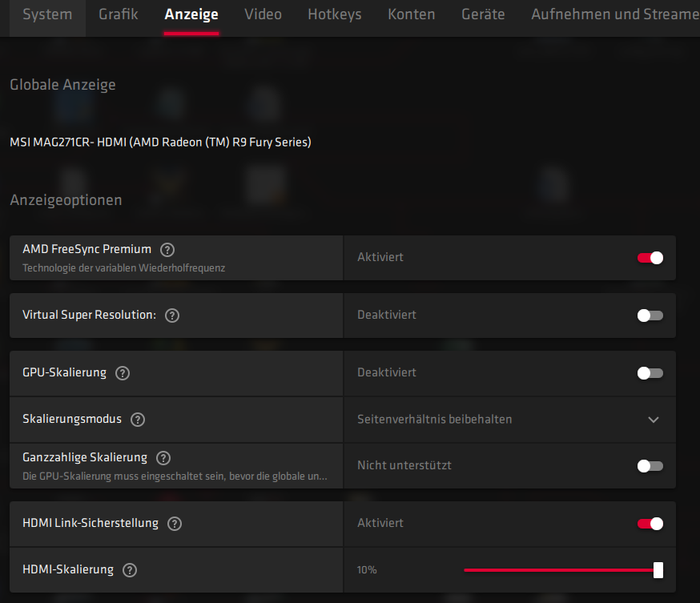
Task: Click 'Technologie der variablen Wiederholfrequenz' text
Action: 123,268
